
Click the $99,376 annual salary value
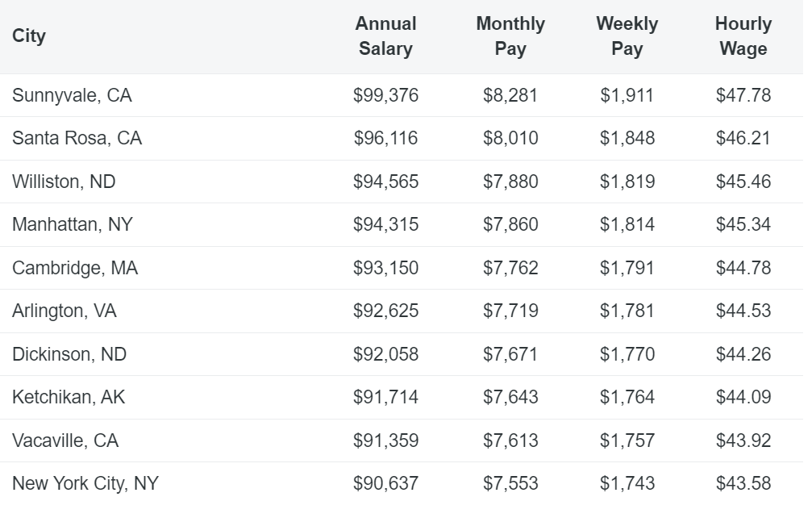[x=385, y=95]
